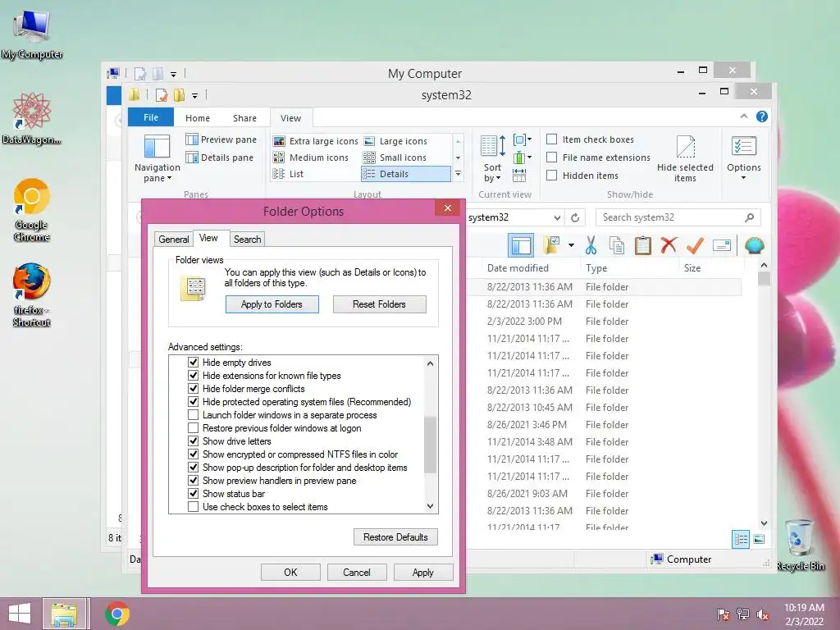Switch to details view button in status corner
The width and height of the screenshot is (840, 630).
(x=741, y=540)
